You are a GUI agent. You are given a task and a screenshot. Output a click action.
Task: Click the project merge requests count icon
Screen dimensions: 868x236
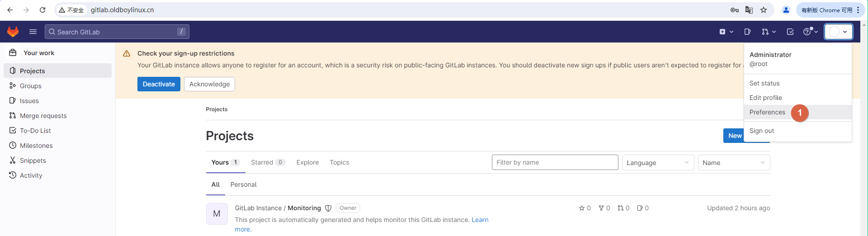point(620,208)
